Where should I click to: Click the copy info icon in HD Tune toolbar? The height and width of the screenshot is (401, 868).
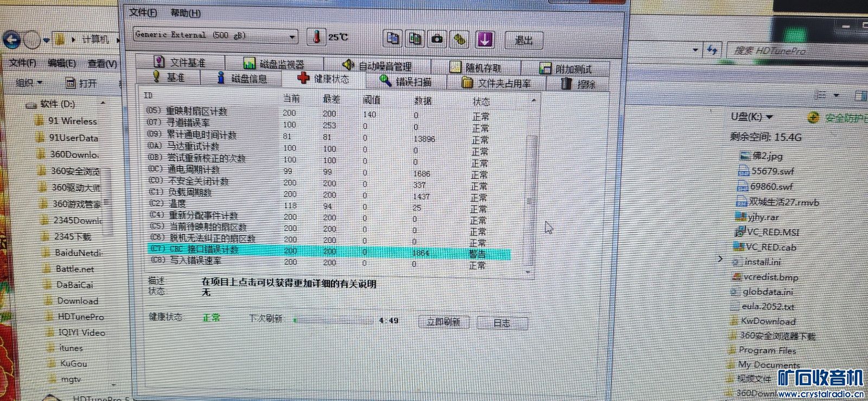tap(393, 39)
